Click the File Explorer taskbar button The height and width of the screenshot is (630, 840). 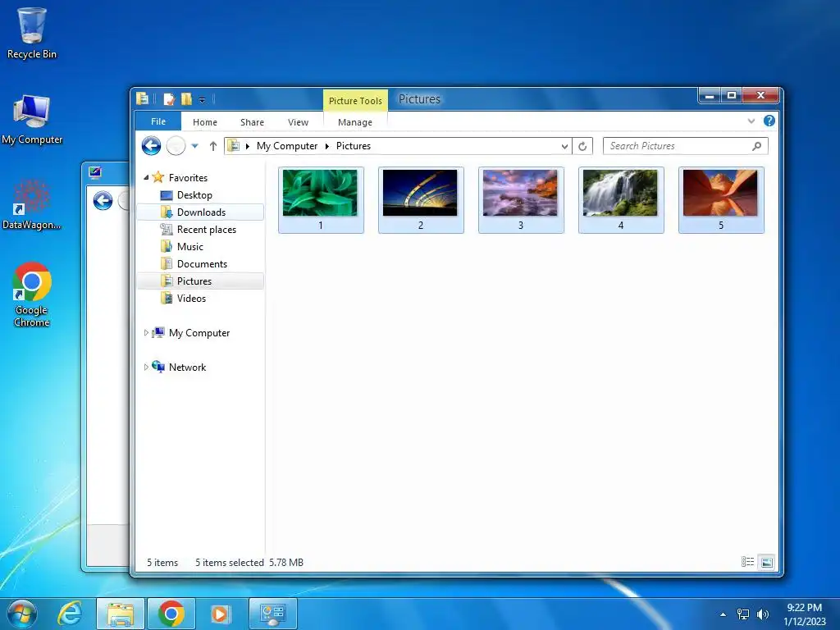click(121, 614)
